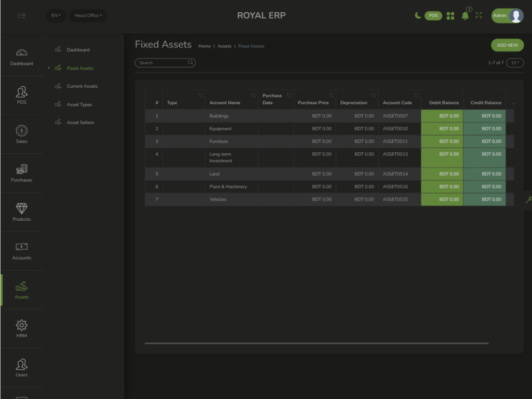Click Fixed Assets breadcrumb link
Screen dimensions: 532x399
click(251, 46)
